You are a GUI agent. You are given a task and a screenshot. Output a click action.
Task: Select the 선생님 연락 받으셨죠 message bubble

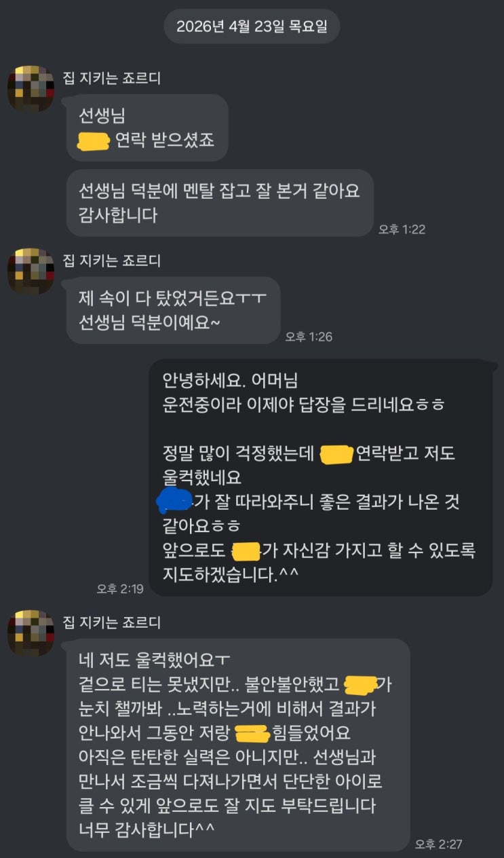147,128
